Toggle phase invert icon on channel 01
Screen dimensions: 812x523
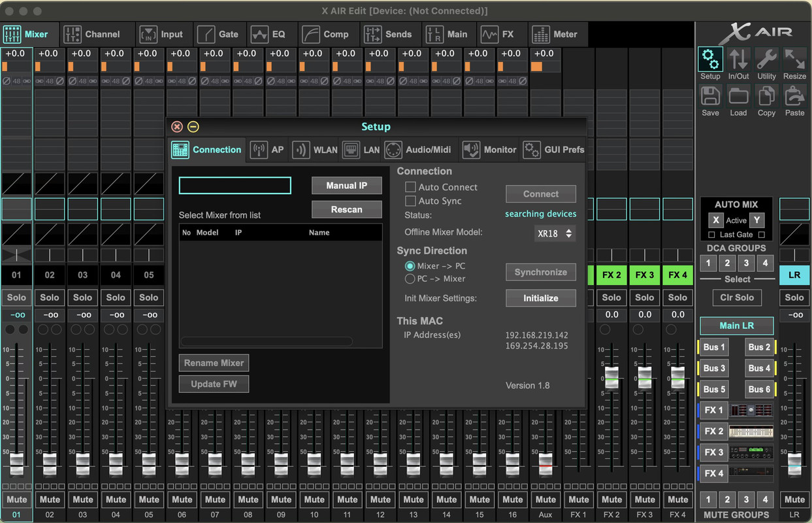tap(7, 81)
